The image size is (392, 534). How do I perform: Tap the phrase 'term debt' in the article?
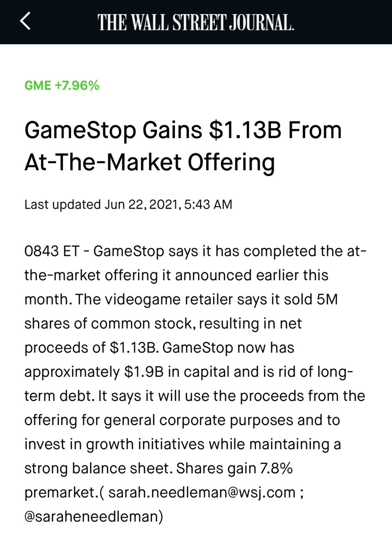(x=59, y=396)
